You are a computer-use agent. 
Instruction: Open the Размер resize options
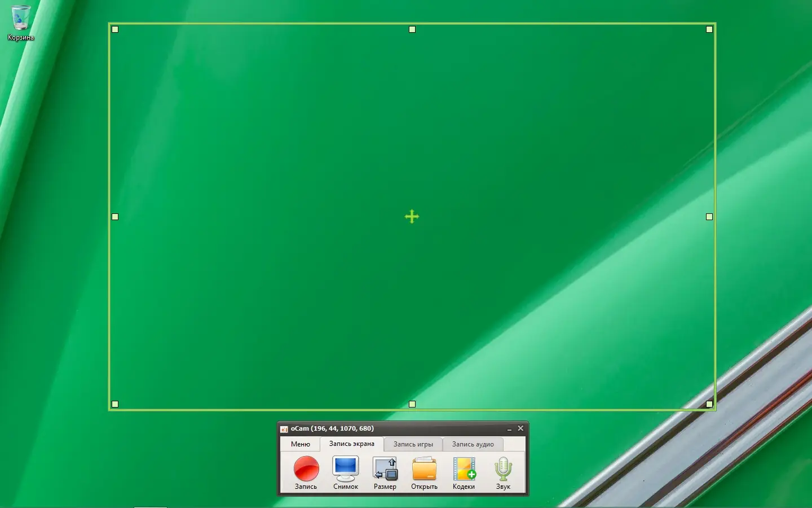(385, 473)
